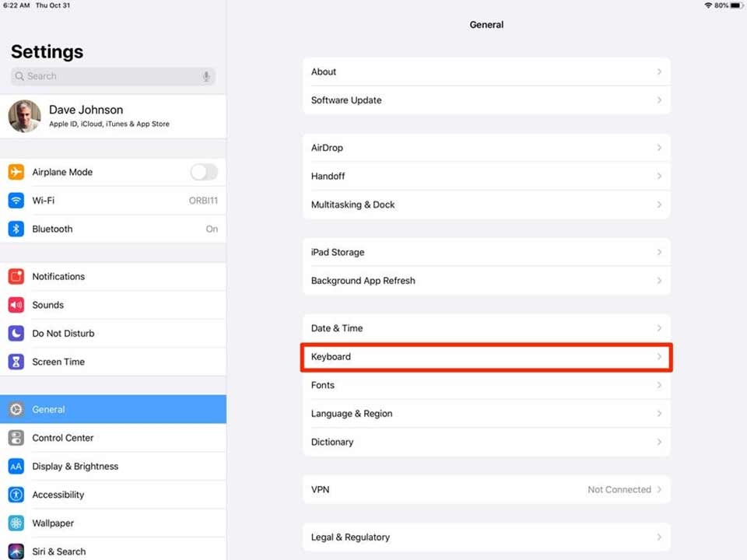Open Background App Refresh
This screenshot has height=560, width=747.
486,281
